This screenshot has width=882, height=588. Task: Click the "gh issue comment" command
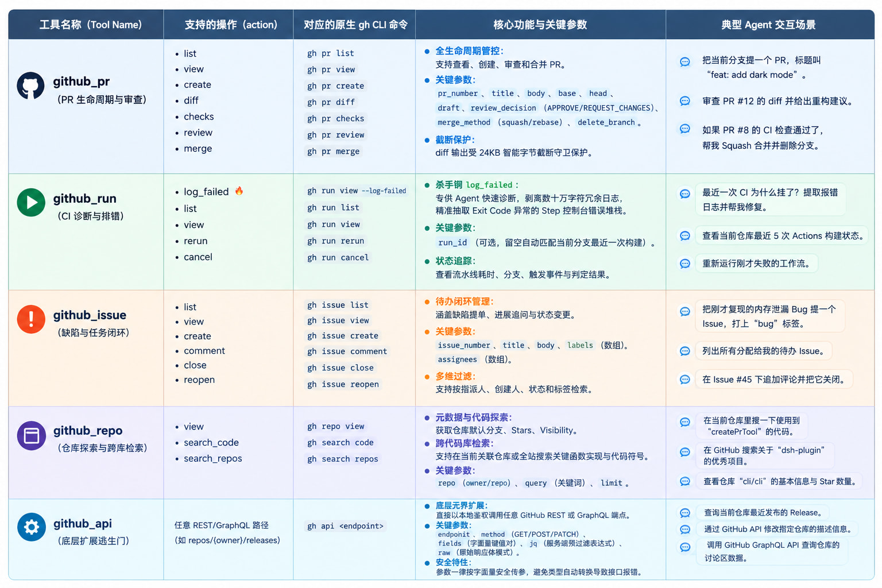[x=347, y=351]
